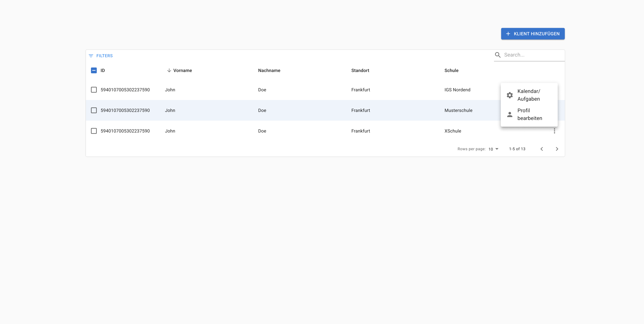Image resolution: width=644 pixels, height=324 pixels.
Task: Click plus icon on Klient hinzufügen
Action: 508,34
